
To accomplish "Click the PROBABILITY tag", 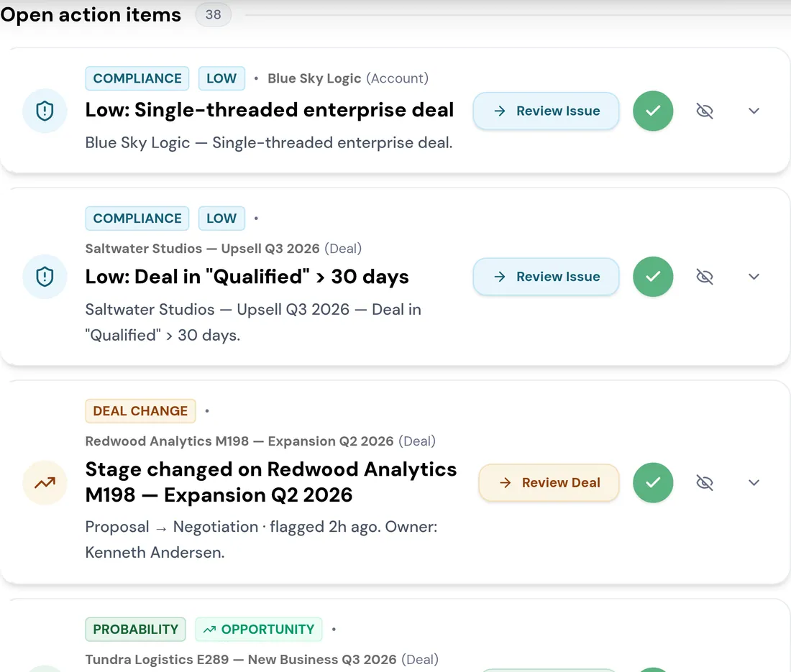I will [135, 630].
